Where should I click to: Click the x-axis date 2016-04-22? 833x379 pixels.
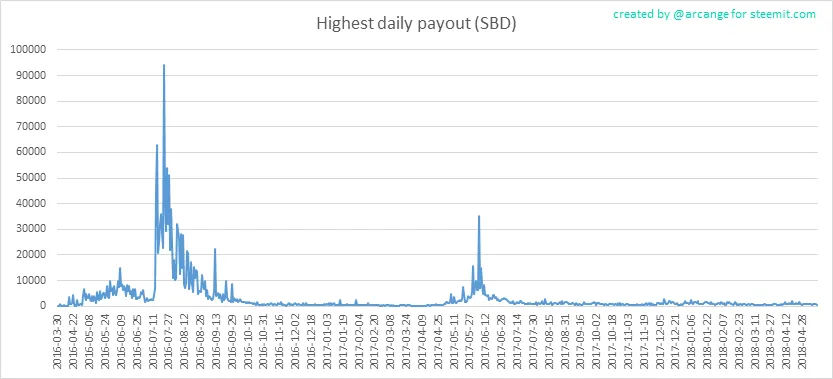74,341
